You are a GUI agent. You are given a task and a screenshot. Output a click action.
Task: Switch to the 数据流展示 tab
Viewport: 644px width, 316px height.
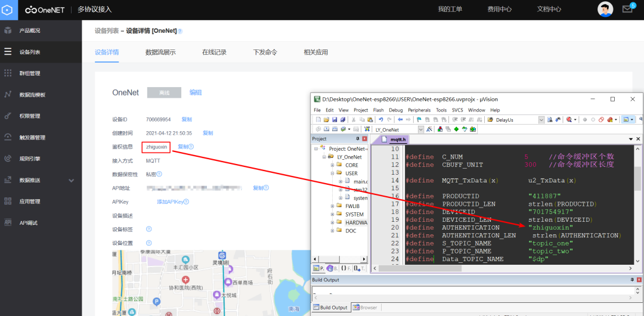coord(160,52)
